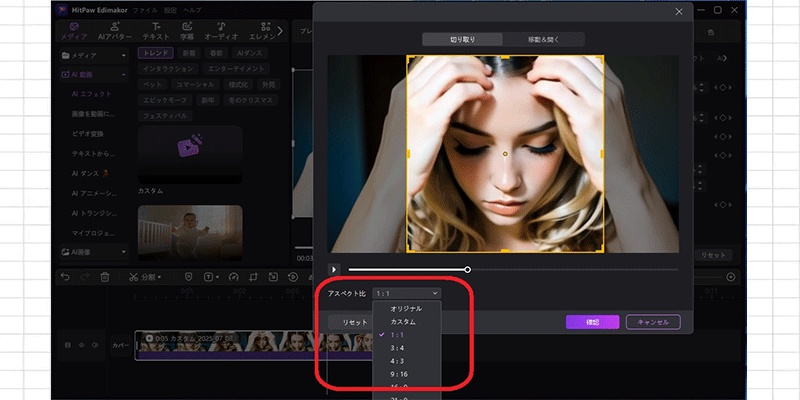Select the 冬のクリスマス category tag
Screen dimensions: 800x400
249,100
